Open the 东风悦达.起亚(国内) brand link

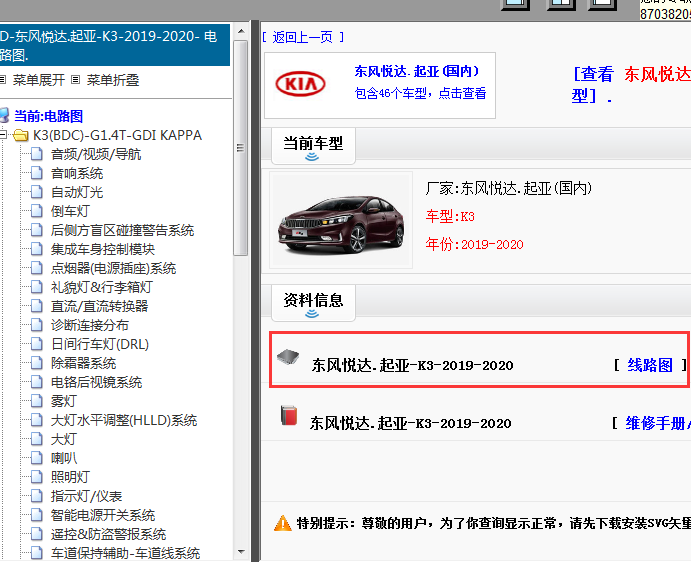pos(416,71)
